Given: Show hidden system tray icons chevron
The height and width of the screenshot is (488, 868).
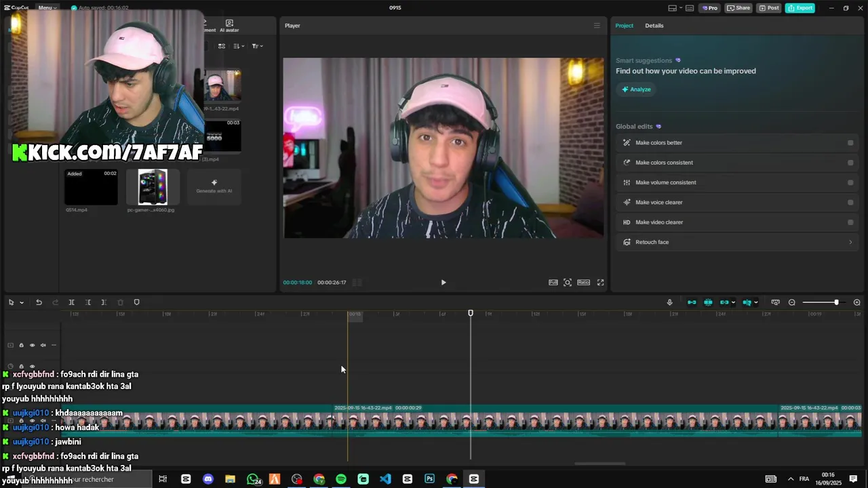Looking at the screenshot, I should click(x=790, y=479).
